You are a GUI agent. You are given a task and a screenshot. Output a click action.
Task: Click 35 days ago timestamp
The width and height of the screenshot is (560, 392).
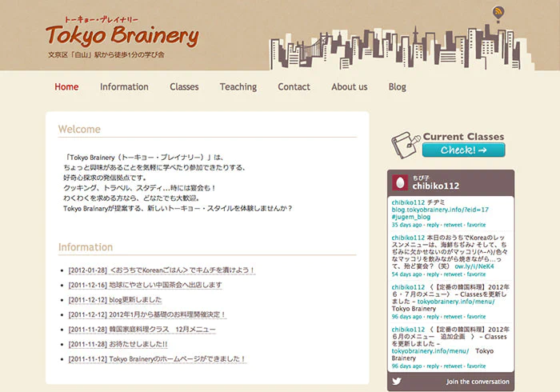pyautogui.click(x=406, y=225)
